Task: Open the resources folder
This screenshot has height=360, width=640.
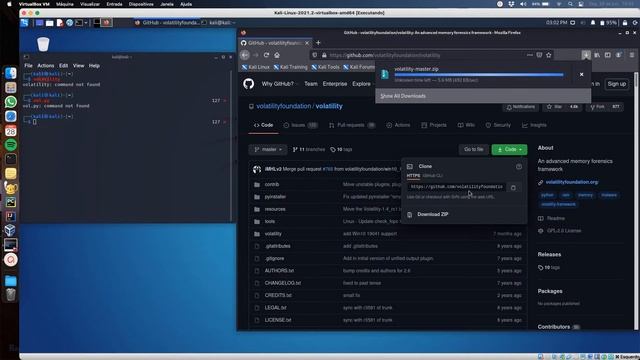Action: [x=275, y=209]
